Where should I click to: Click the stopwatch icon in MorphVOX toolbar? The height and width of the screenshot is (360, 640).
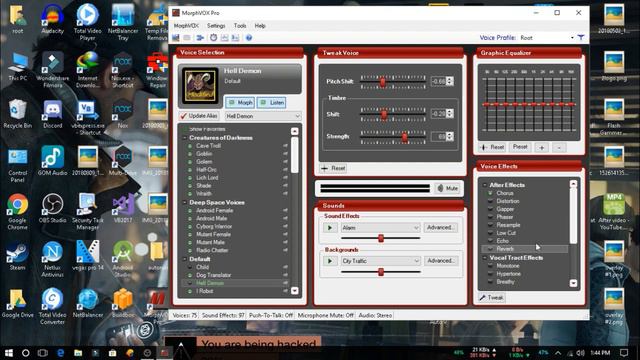213,38
